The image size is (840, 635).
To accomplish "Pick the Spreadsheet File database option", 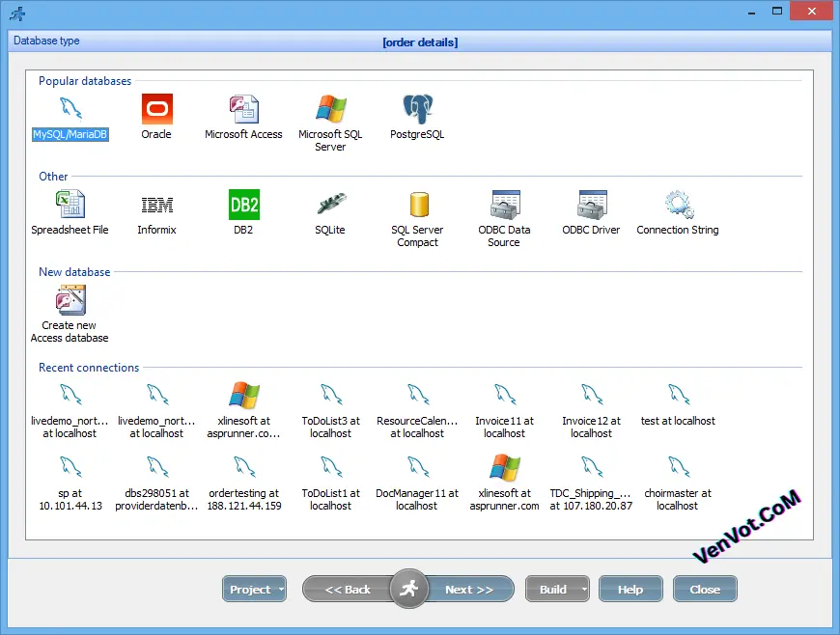I will 70,205.
